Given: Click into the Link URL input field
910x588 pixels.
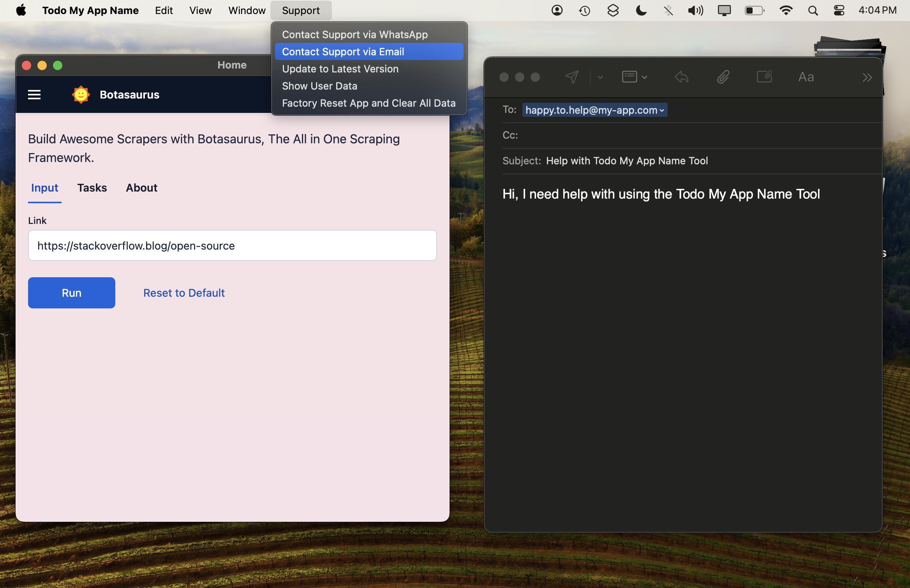Looking at the screenshot, I should tap(232, 246).
